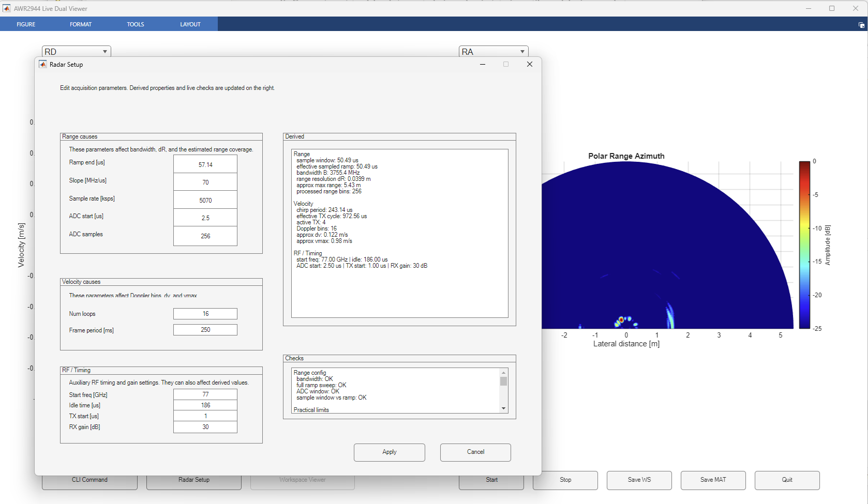This screenshot has height=504, width=868.
Task: Maximize the AWR2944 Live Dual Viewer window
Action: 832,8
